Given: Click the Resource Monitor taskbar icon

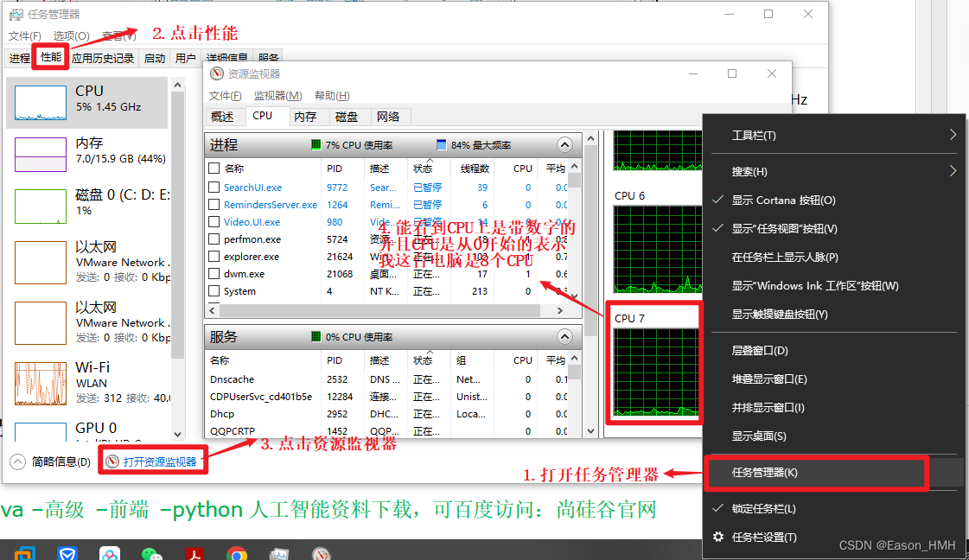Looking at the screenshot, I should click(321, 555).
